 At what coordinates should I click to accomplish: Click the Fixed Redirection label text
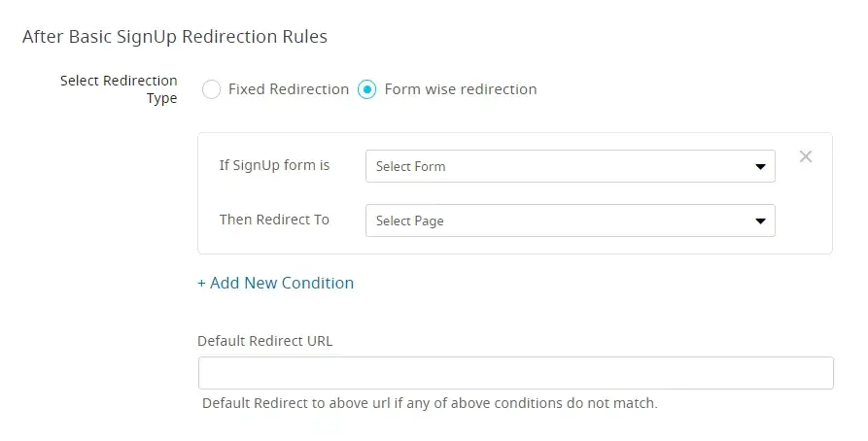coord(288,89)
